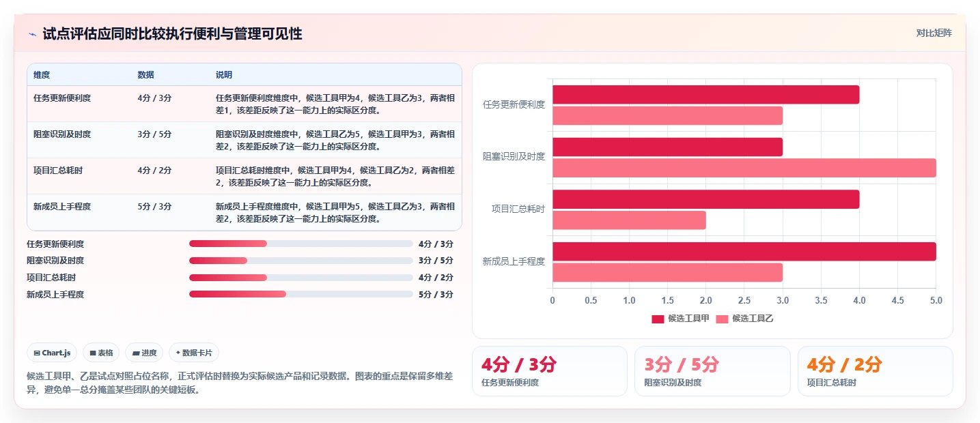Select the Chart.js tag chip
Viewport: 980px width, 423px height.
[52, 353]
